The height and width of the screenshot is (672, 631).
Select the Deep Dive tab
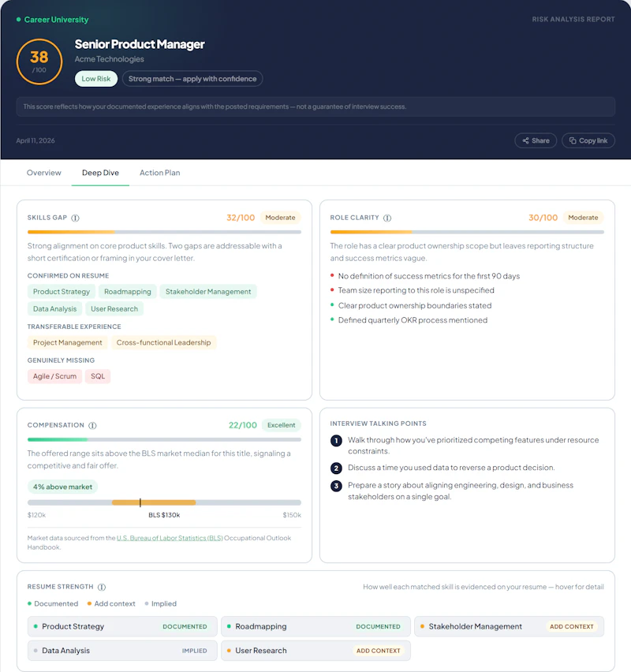point(100,173)
